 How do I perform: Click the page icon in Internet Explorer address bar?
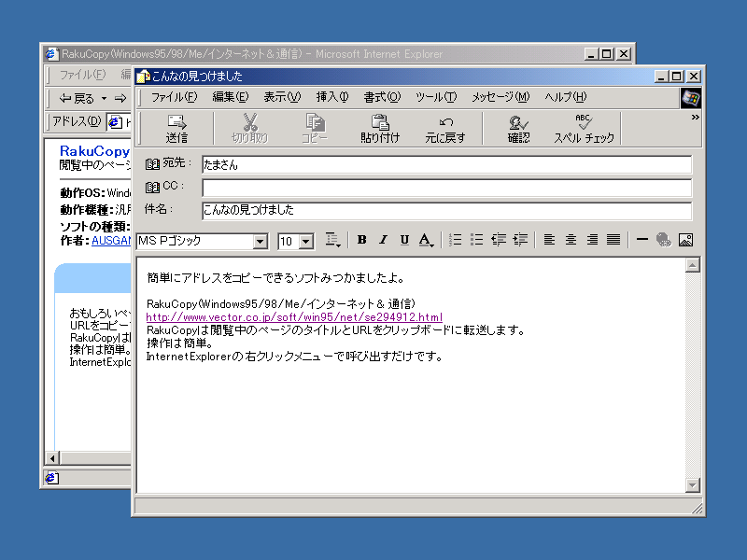click(114, 122)
